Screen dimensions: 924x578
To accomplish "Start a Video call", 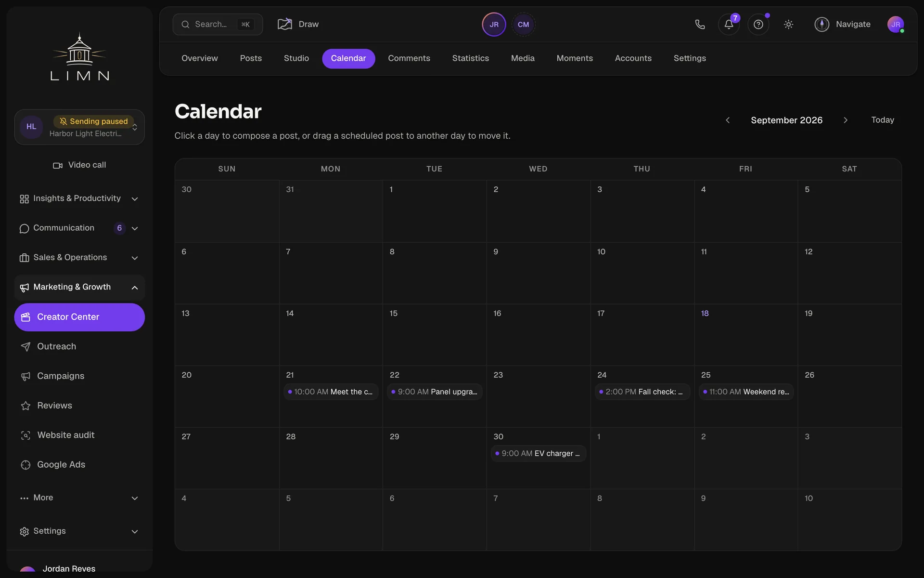I will (x=79, y=165).
